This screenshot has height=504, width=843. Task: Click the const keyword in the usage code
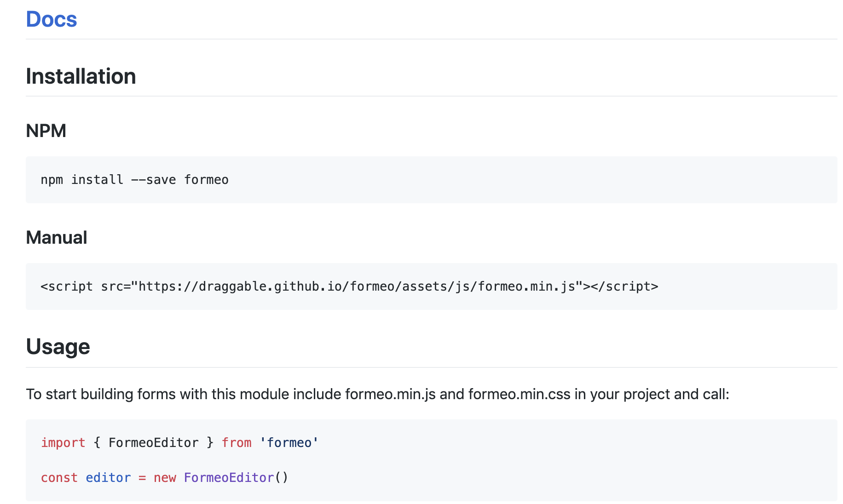(x=59, y=477)
